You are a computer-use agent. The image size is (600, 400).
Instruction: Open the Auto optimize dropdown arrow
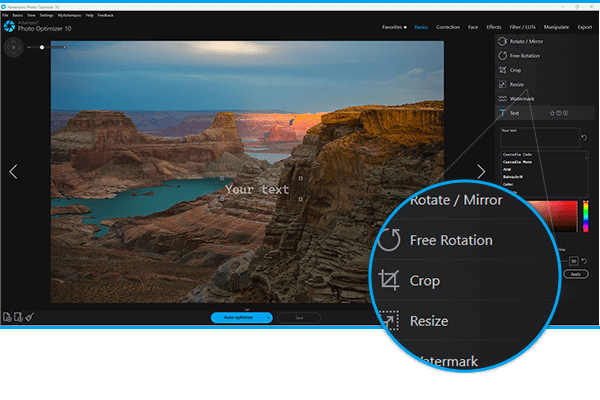point(269,318)
